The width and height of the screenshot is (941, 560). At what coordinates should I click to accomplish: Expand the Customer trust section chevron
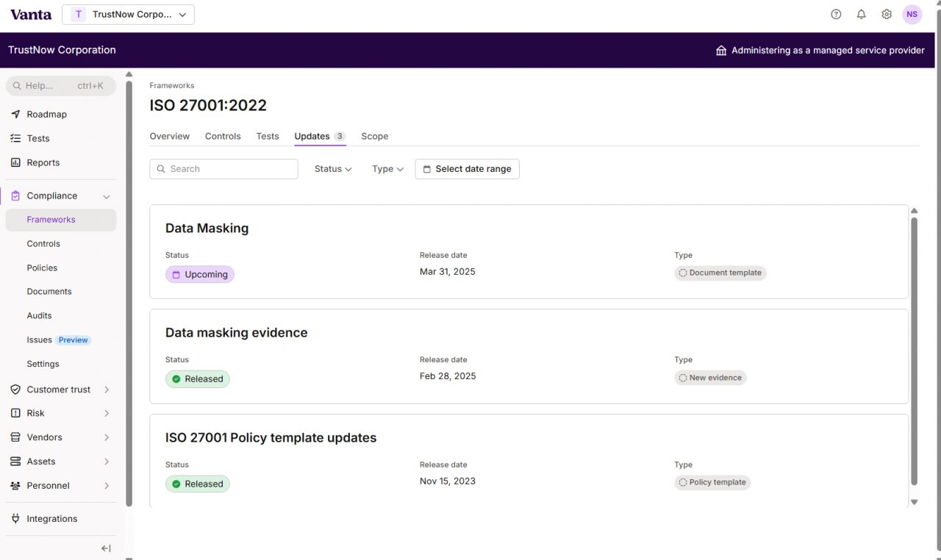107,390
